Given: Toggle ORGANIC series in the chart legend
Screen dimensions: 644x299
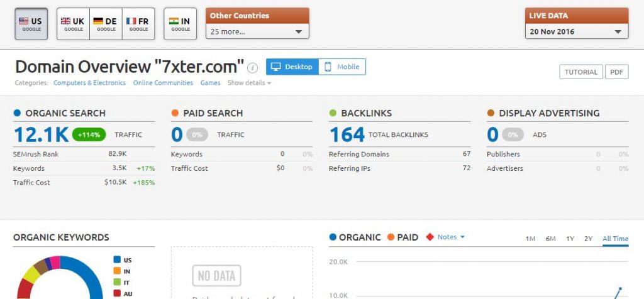Looking at the screenshot, I should (355, 237).
